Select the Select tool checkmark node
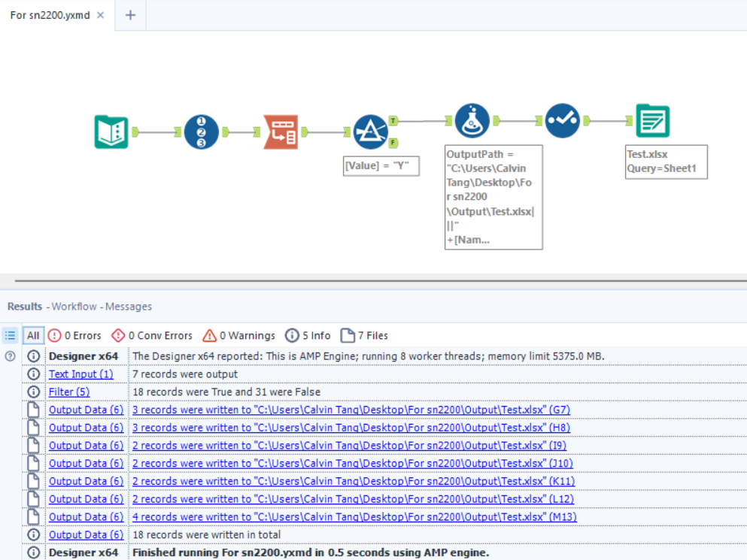This screenshot has height=560, width=747. (563, 120)
